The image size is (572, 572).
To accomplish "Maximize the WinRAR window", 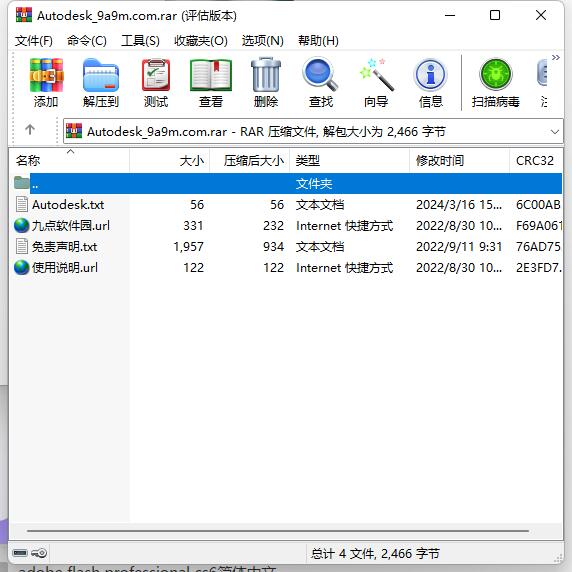I will [495, 15].
